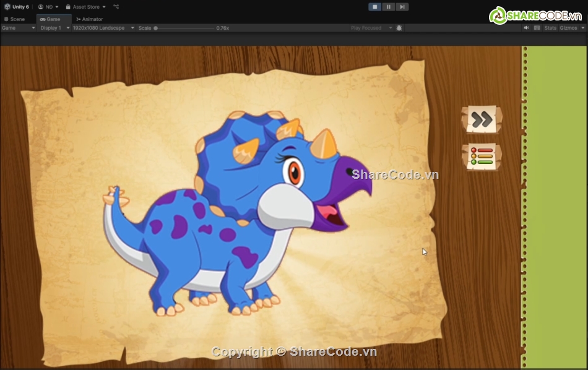Toggle the frame debugger bug icon

click(x=399, y=28)
